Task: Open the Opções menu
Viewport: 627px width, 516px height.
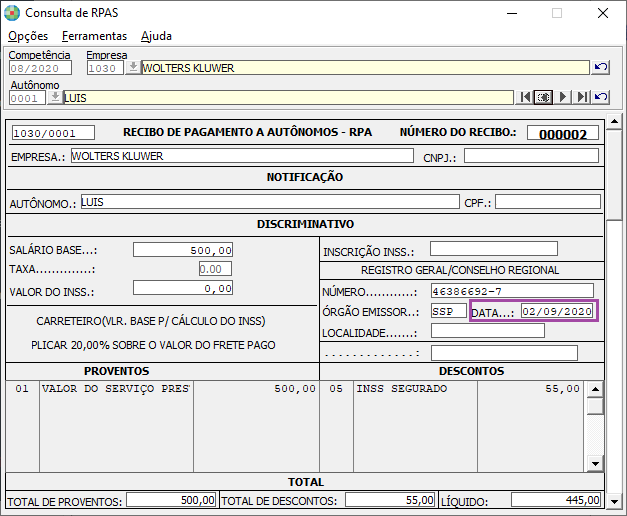Action: 28,36
